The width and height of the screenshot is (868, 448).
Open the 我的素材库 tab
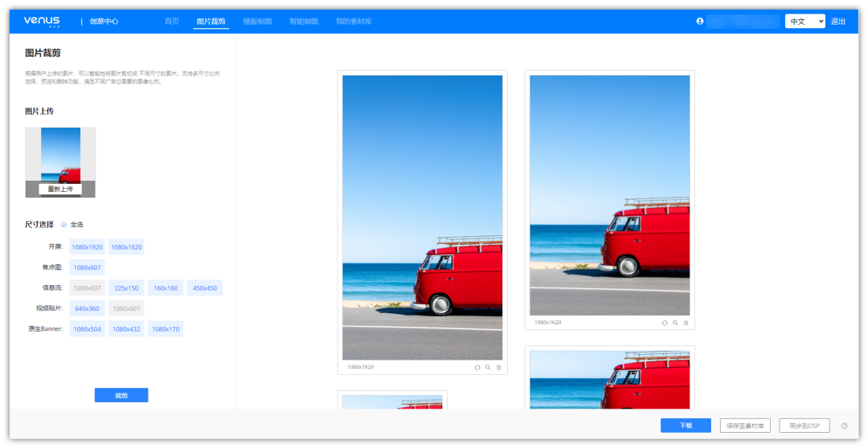click(354, 22)
